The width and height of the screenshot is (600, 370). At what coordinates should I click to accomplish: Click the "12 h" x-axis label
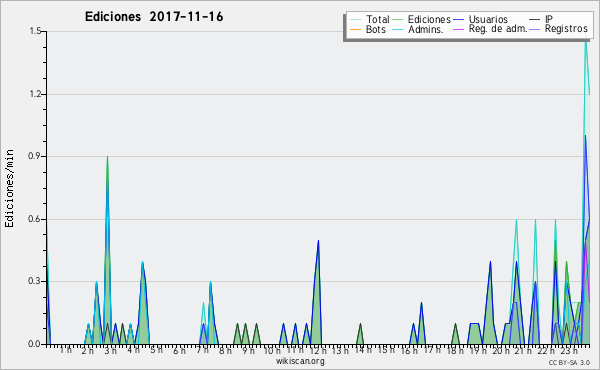(x=318, y=351)
